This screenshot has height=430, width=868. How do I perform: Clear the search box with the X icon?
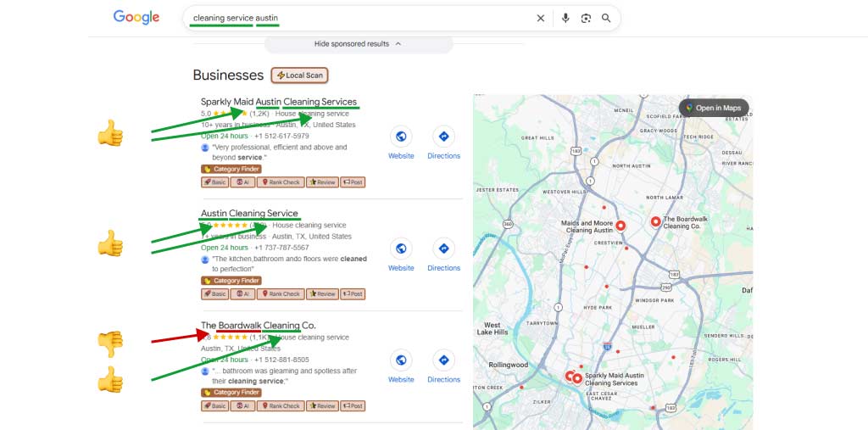coord(541,18)
